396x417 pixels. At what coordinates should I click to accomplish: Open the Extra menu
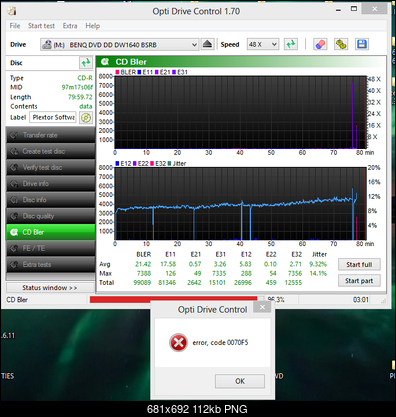(x=70, y=26)
